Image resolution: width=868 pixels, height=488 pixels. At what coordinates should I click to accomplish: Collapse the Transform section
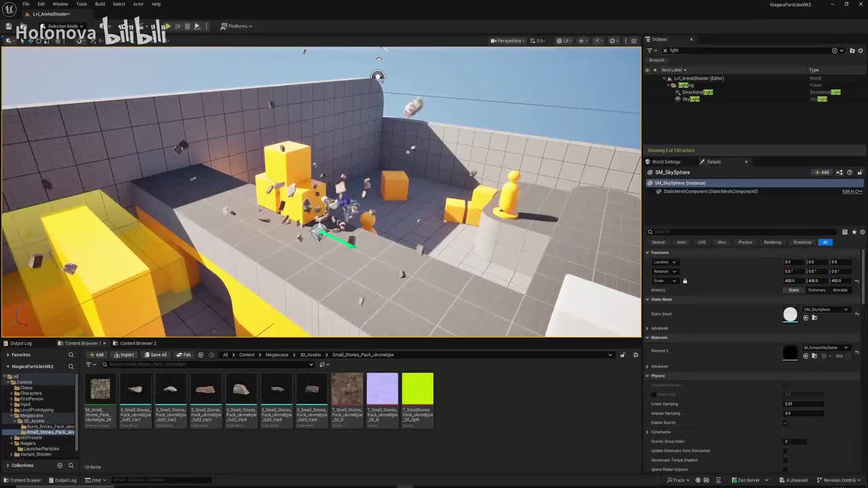click(648, 252)
